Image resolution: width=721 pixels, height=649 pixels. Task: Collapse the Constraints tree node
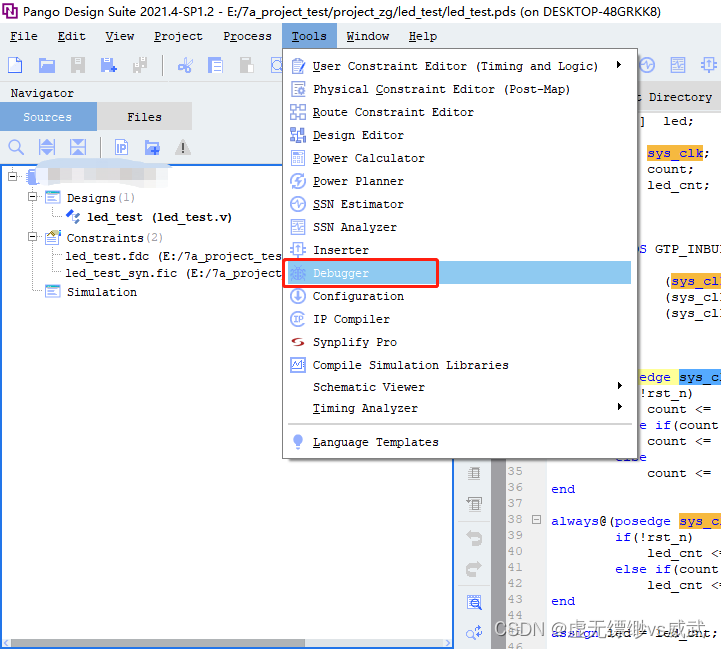pos(32,237)
